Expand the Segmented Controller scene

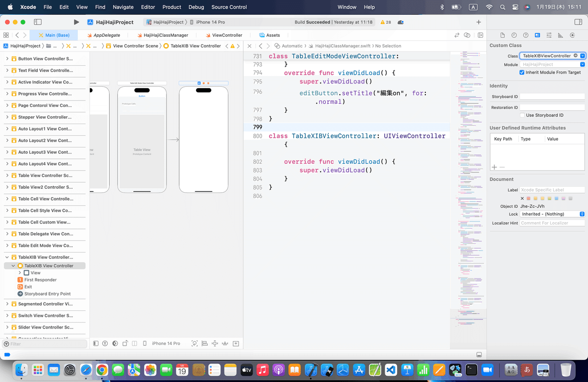7,304
